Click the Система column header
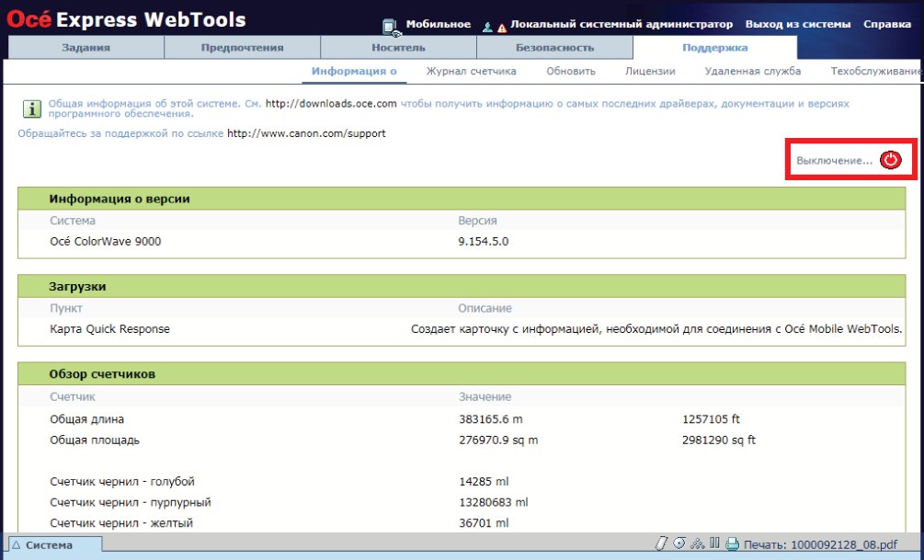 click(73, 221)
